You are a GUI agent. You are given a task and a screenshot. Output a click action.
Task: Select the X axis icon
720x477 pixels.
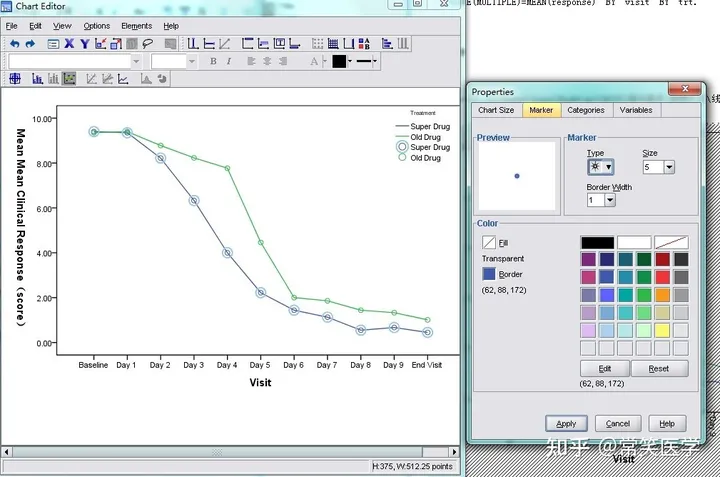point(69,44)
